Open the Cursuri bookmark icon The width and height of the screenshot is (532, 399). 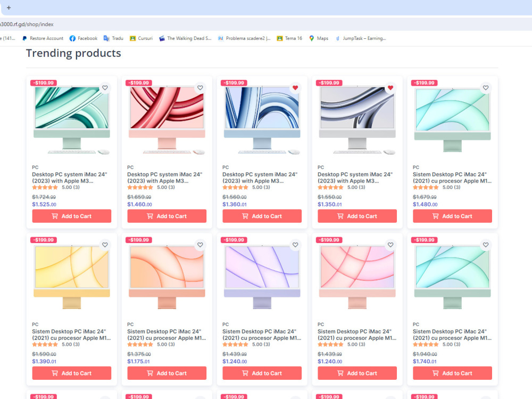click(134, 38)
